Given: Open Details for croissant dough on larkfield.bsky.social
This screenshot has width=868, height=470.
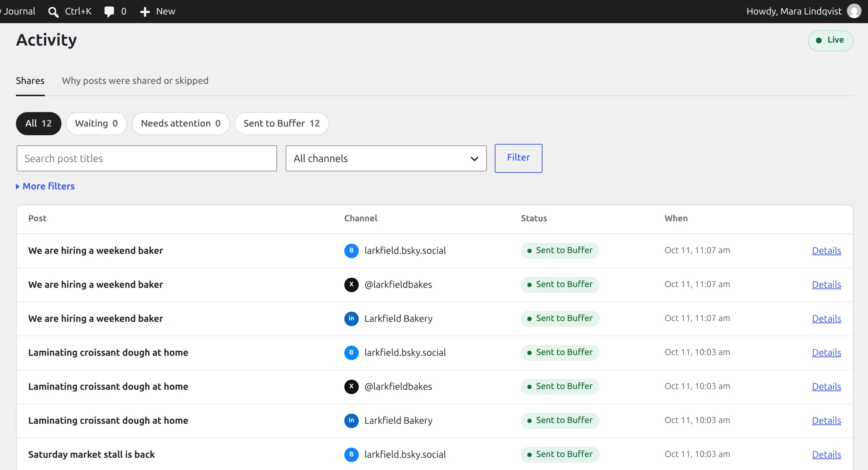Looking at the screenshot, I should [x=826, y=352].
